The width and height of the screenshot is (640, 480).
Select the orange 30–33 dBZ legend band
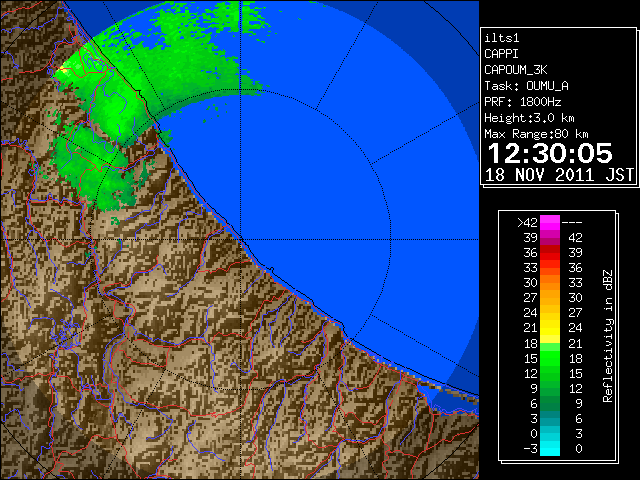pyautogui.click(x=550, y=283)
